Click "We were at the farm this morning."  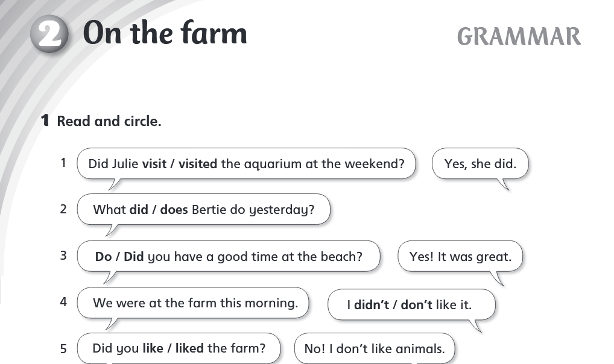(x=195, y=303)
